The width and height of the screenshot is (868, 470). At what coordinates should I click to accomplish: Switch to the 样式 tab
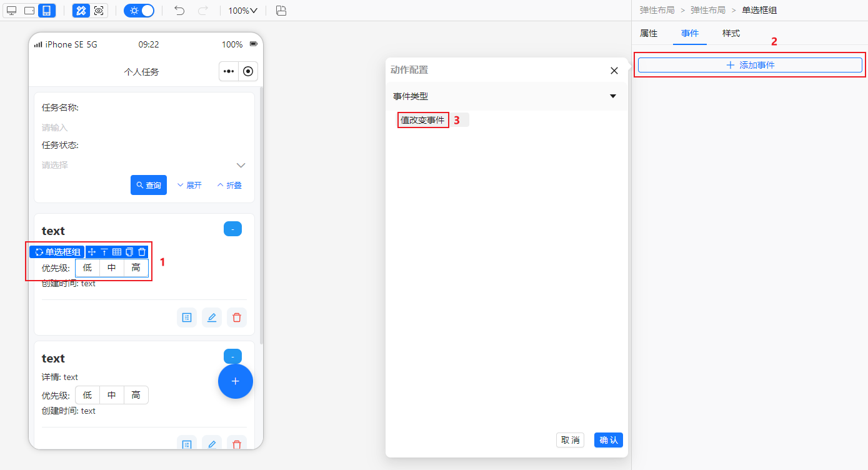[731, 34]
